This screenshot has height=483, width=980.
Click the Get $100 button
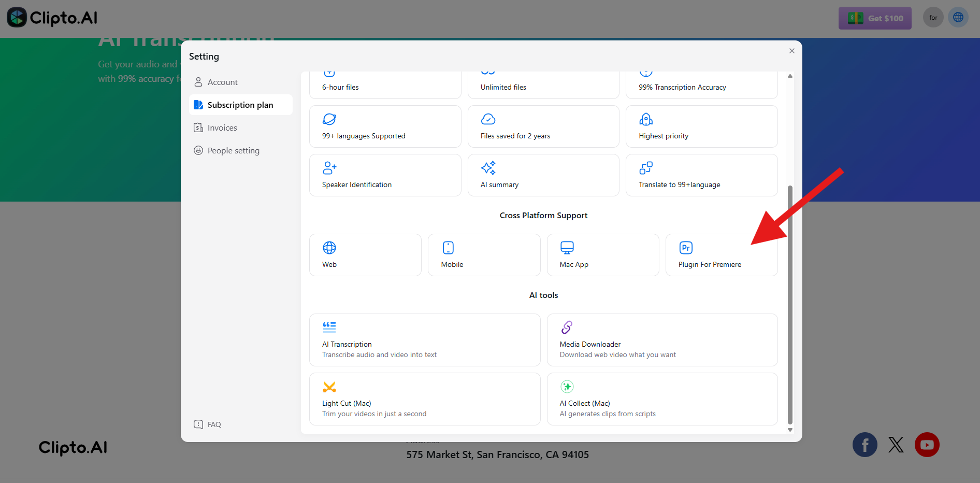[x=875, y=18]
